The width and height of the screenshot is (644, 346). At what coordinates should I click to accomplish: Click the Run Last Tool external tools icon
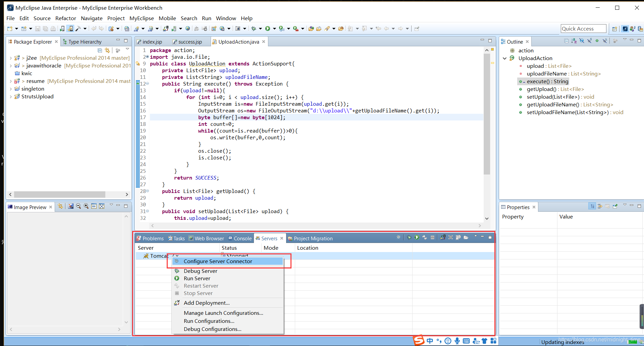point(296,29)
